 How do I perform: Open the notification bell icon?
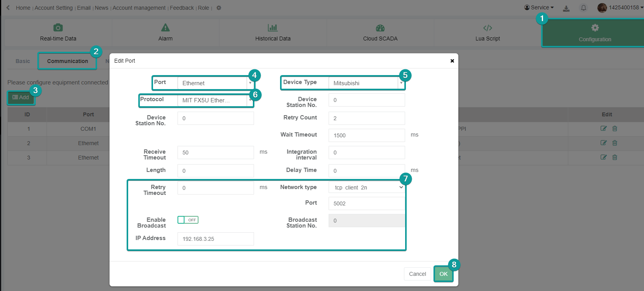click(x=583, y=8)
